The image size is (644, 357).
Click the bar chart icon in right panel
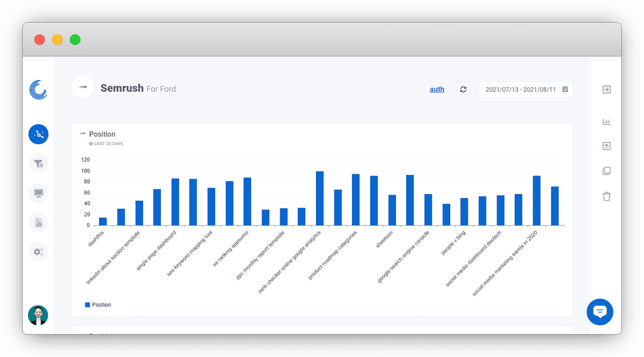tap(606, 122)
